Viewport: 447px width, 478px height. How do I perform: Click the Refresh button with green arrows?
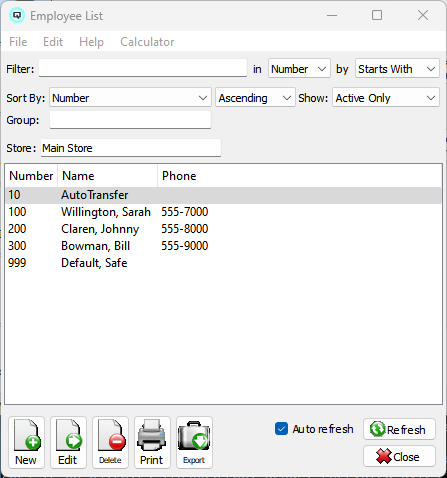(x=399, y=429)
